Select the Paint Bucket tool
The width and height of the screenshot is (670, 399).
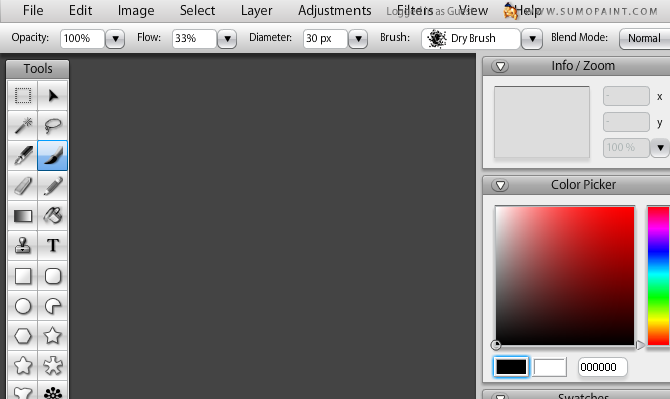[x=53, y=216]
